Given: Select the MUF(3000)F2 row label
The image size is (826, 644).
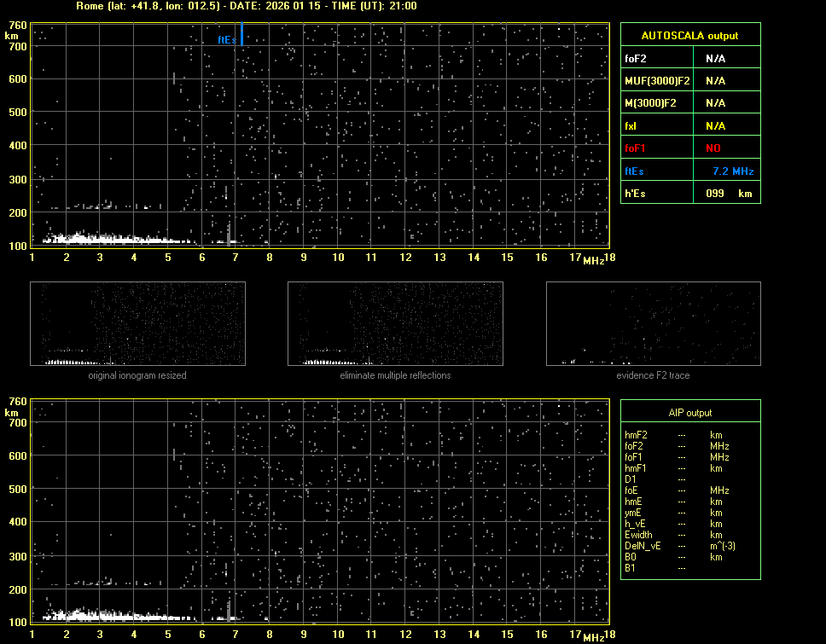Looking at the screenshot, I should [657, 81].
